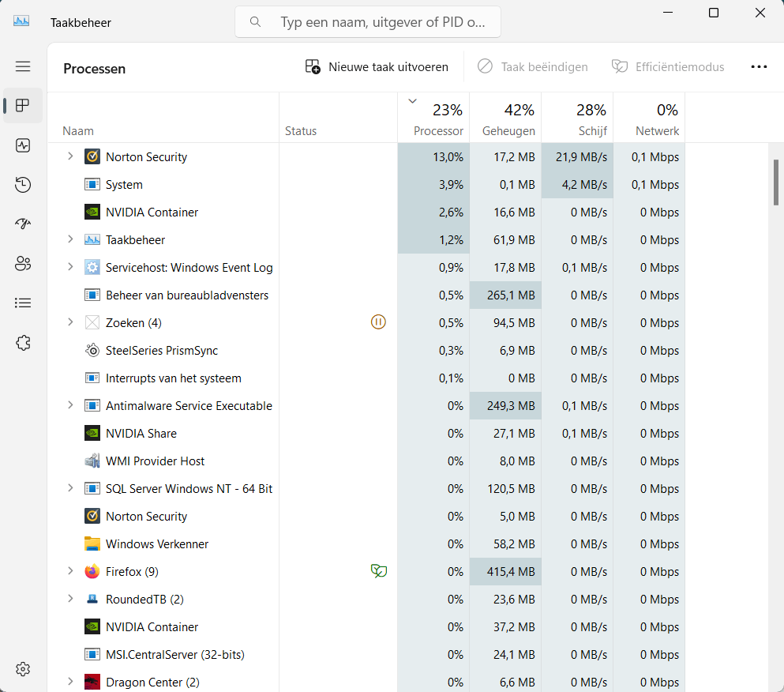The image size is (784, 692).
Task: Click the Processen page heading
Action: click(94, 69)
